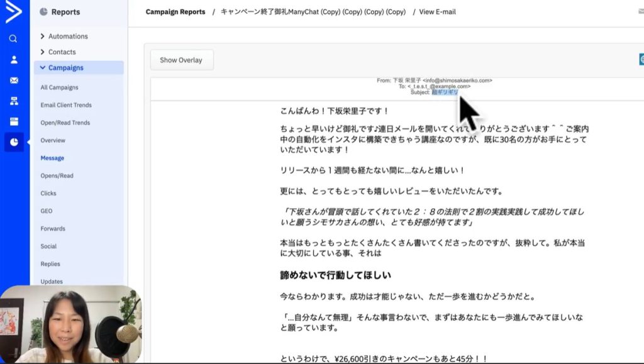The width and height of the screenshot is (644, 364).
Task: Expand the Contacts reports section
Action: click(62, 52)
